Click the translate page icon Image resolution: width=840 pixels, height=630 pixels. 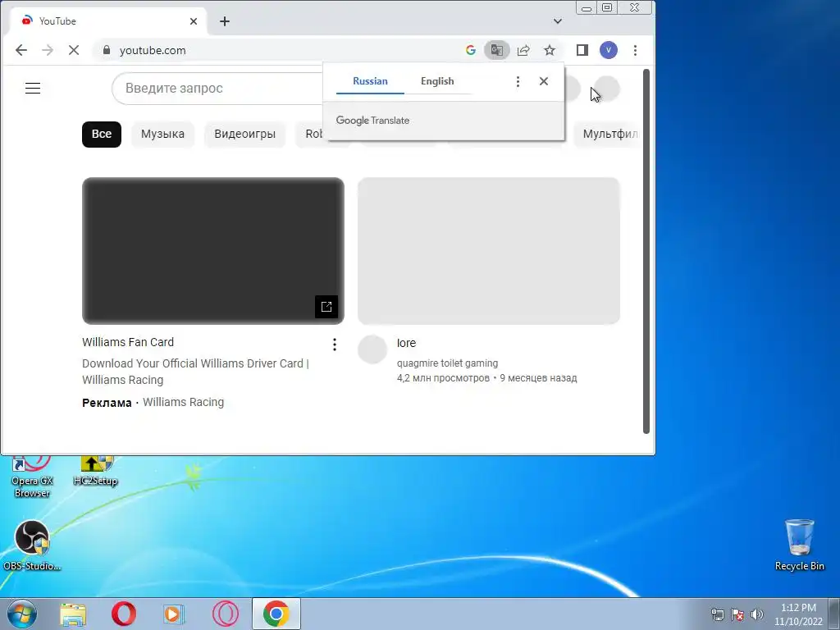pos(496,50)
